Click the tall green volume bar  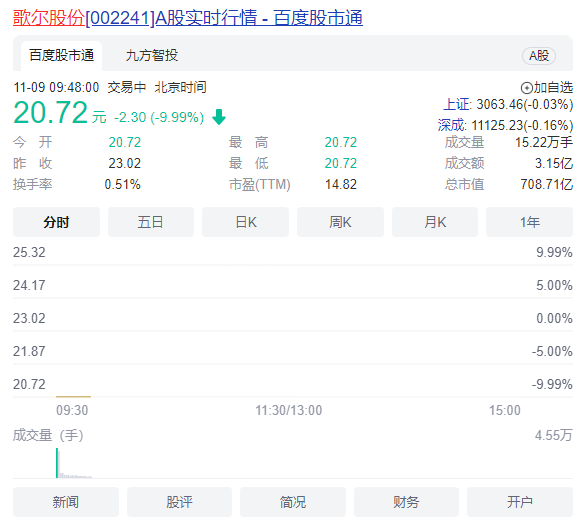[57, 463]
